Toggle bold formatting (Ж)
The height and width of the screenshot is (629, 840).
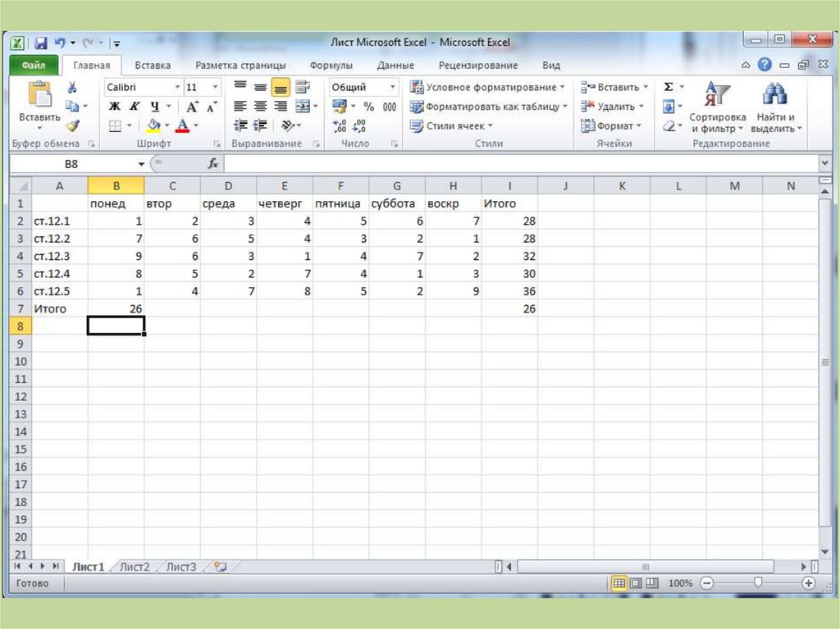tap(115, 107)
